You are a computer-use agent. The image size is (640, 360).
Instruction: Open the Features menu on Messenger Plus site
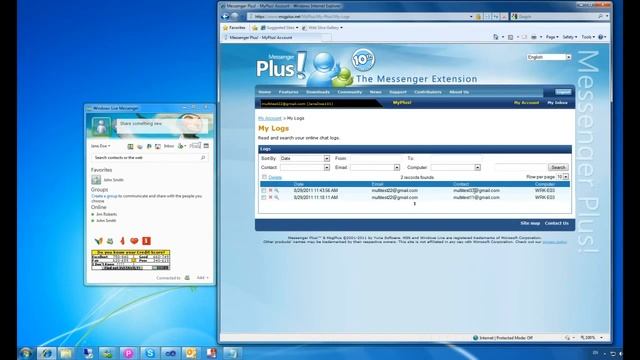click(289, 92)
